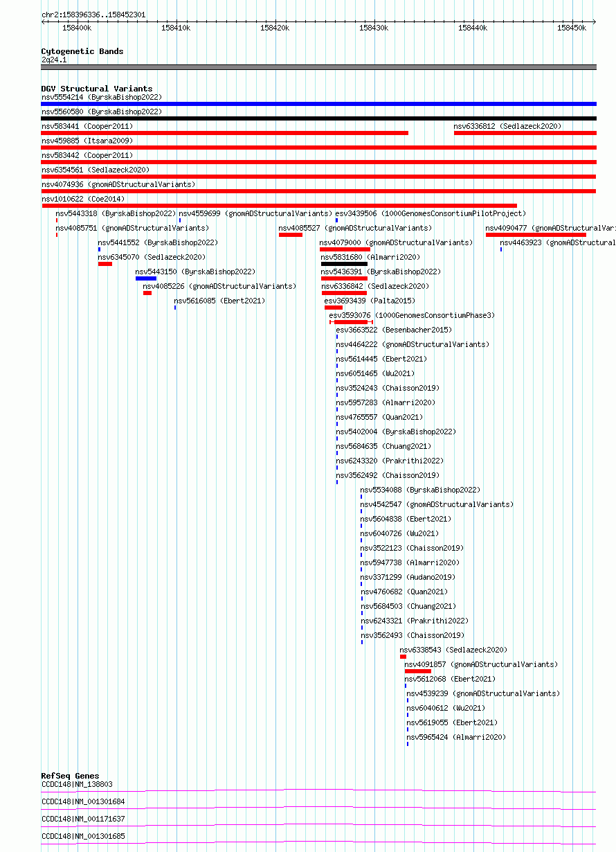
Task: Click the RefSeq Genes track heading
Action: pyautogui.click(x=70, y=776)
